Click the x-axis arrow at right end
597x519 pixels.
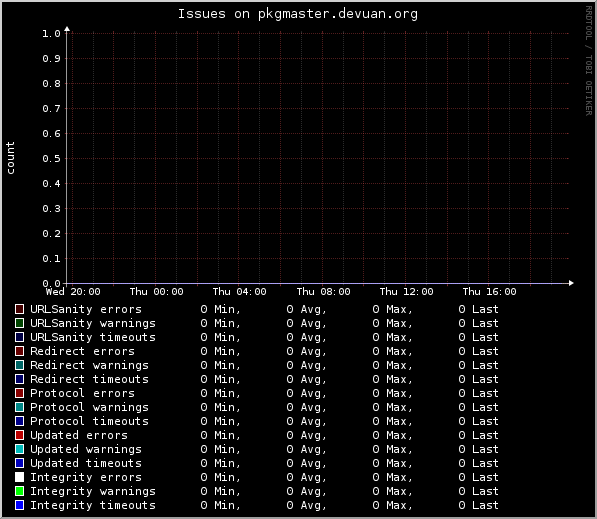click(x=571, y=283)
